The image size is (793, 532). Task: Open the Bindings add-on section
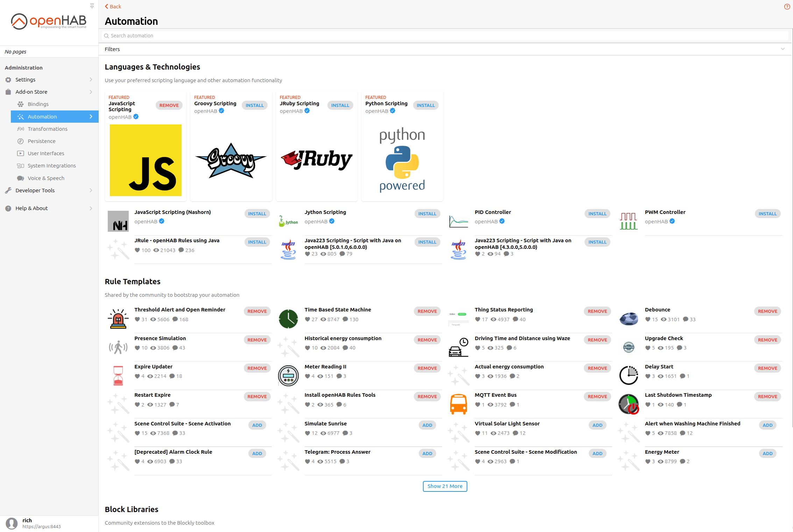[38, 104]
